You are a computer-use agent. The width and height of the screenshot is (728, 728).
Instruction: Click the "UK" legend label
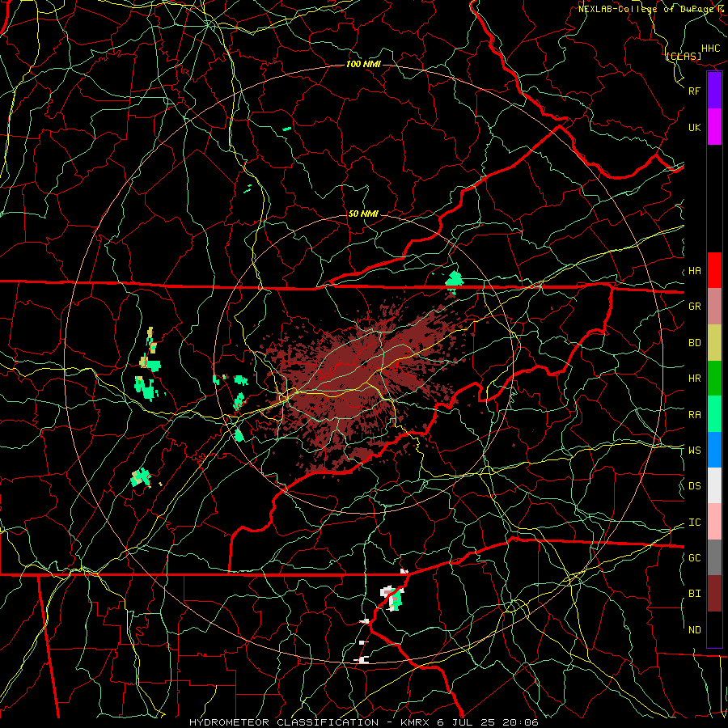(694, 128)
